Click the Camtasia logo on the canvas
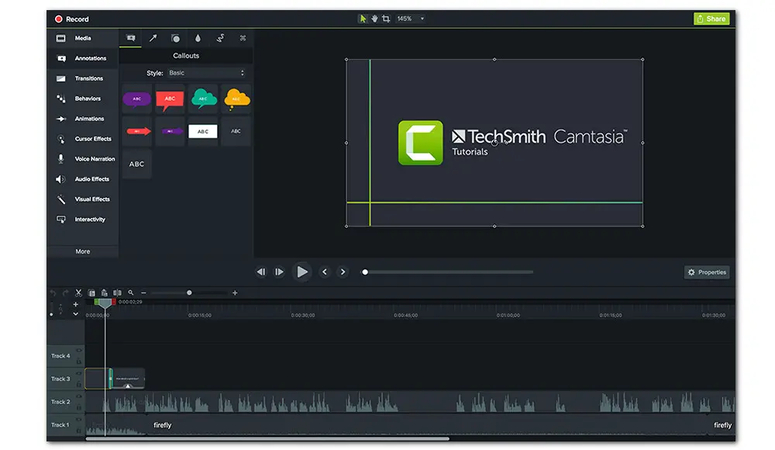 tap(421, 142)
